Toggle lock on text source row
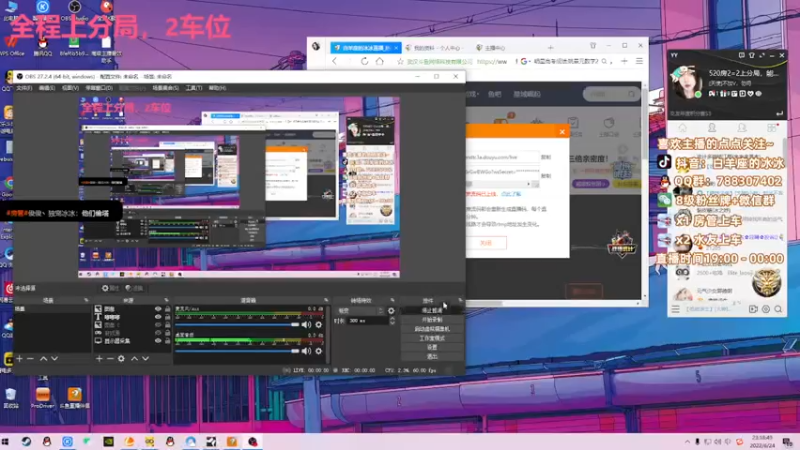 pyautogui.click(x=167, y=317)
